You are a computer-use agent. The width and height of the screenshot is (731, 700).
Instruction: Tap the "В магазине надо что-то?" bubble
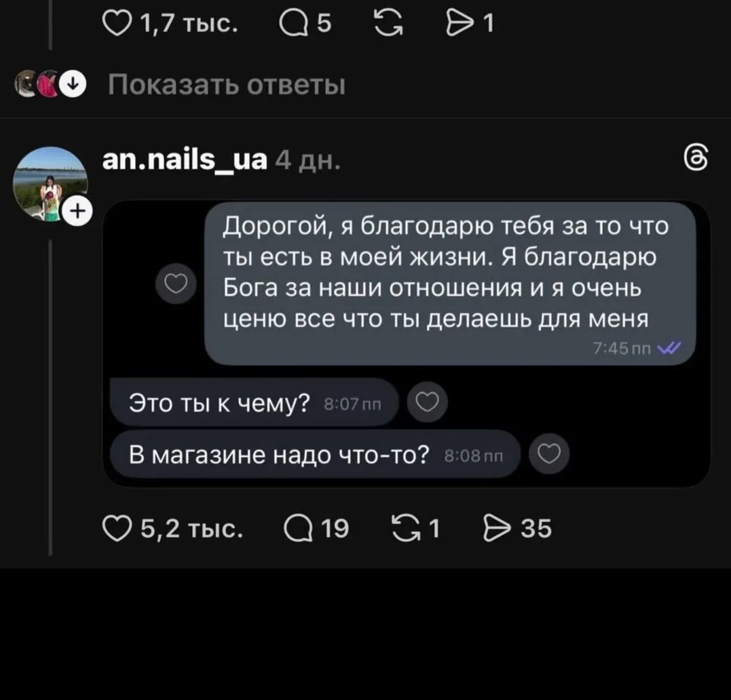tap(314, 454)
